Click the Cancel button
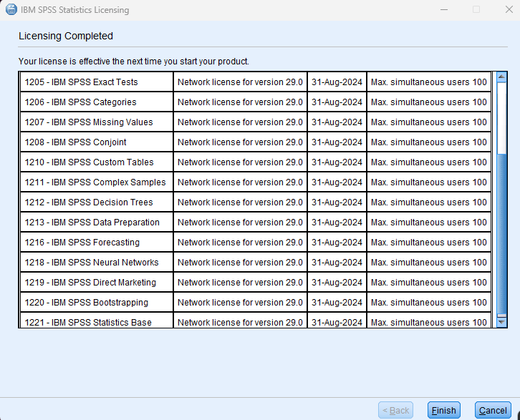Screen dimensions: 520x420 coord(493,411)
